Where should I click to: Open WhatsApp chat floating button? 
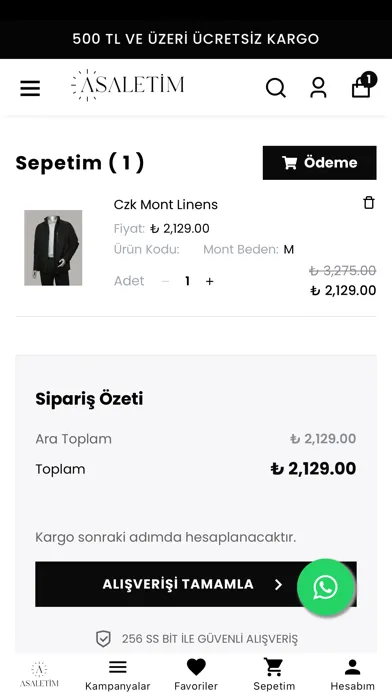[326, 587]
